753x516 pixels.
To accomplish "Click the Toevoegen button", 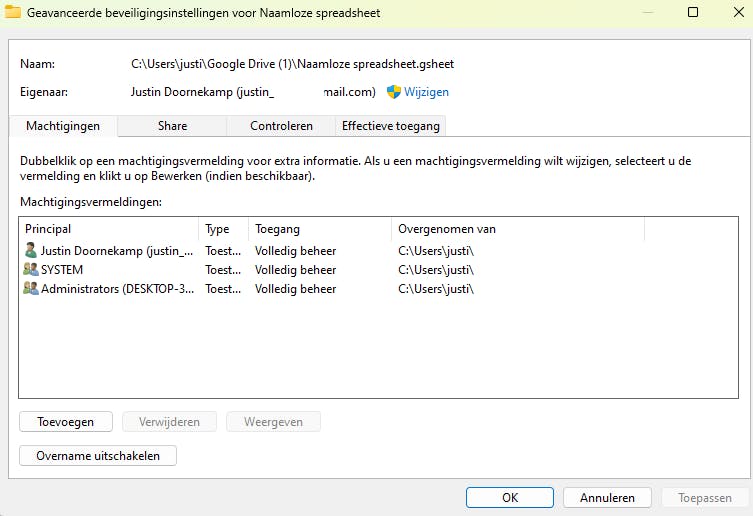I will tap(66, 422).
